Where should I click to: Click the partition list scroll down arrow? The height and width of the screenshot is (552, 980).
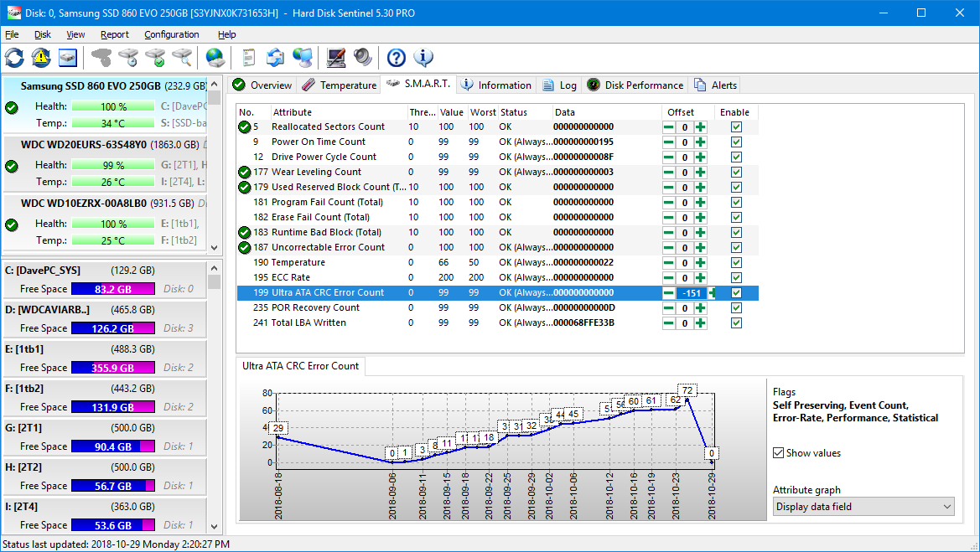(x=215, y=526)
